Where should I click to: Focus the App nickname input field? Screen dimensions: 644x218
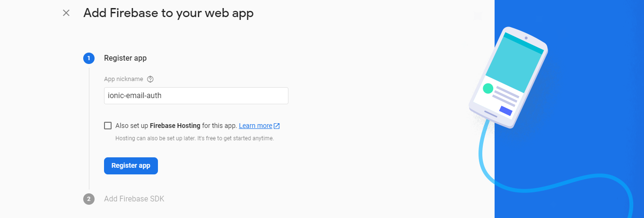coord(196,96)
